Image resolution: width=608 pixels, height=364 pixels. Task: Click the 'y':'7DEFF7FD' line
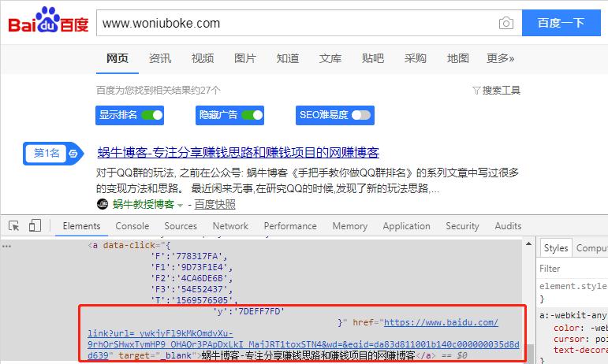[248, 311]
